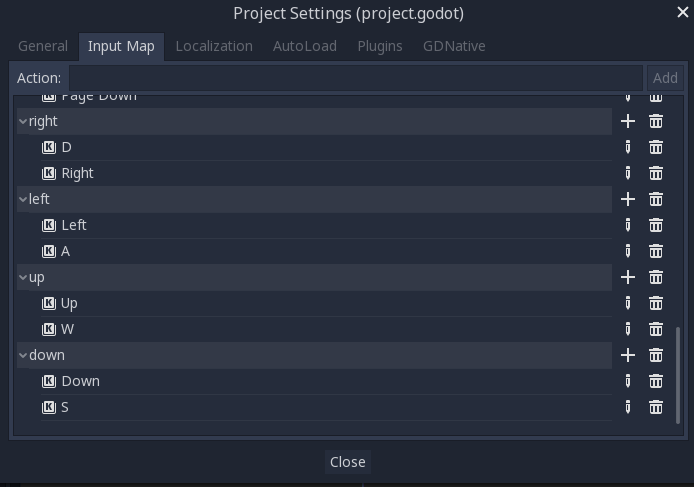Remove the Right key binding

[656, 173]
